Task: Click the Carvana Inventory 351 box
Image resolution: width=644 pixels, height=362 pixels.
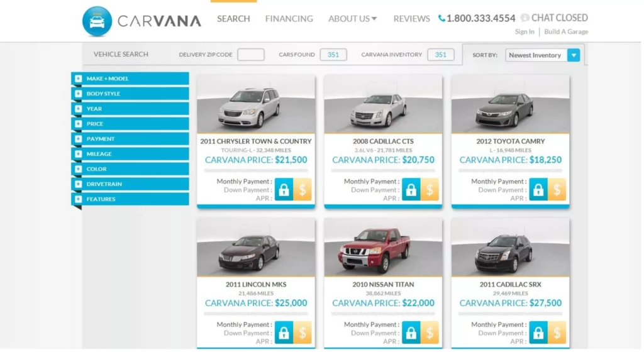Action: pyautogui.click(x=441, y=55)
